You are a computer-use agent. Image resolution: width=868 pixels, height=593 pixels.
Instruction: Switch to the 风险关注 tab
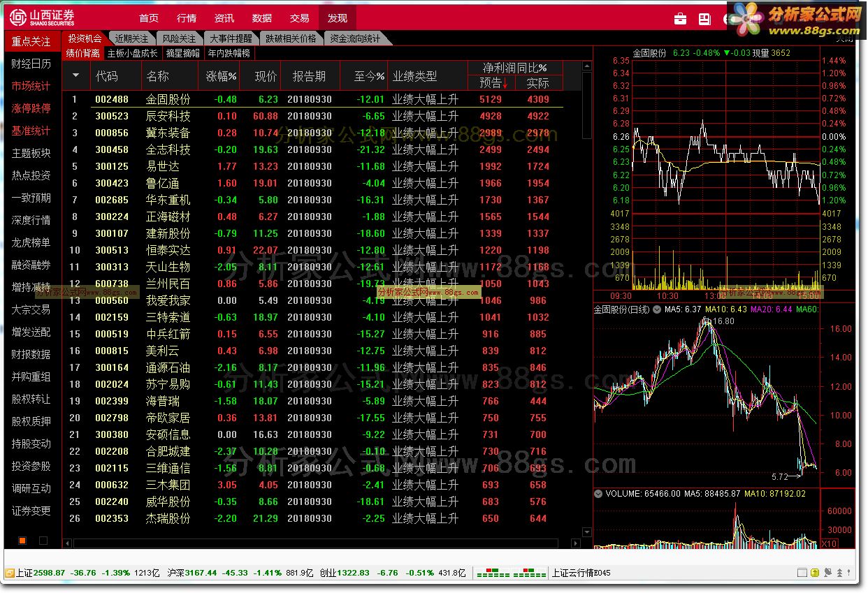(179, 38)
